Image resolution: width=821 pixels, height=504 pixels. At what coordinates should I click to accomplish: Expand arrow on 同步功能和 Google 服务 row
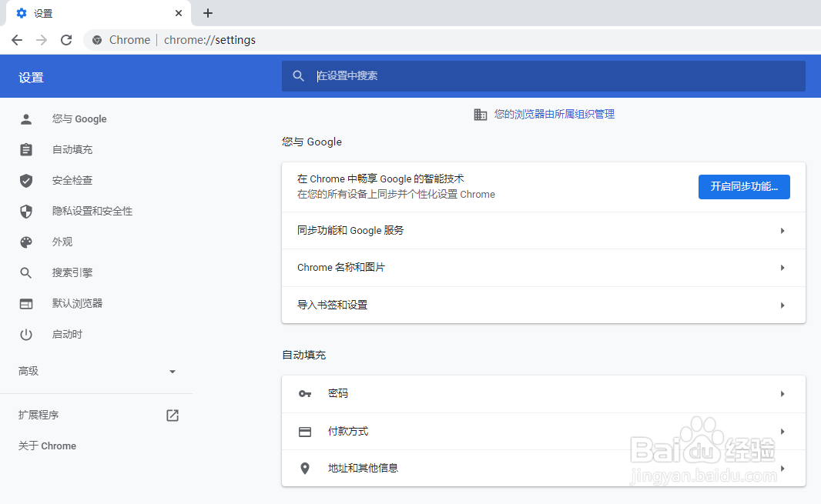782,231
